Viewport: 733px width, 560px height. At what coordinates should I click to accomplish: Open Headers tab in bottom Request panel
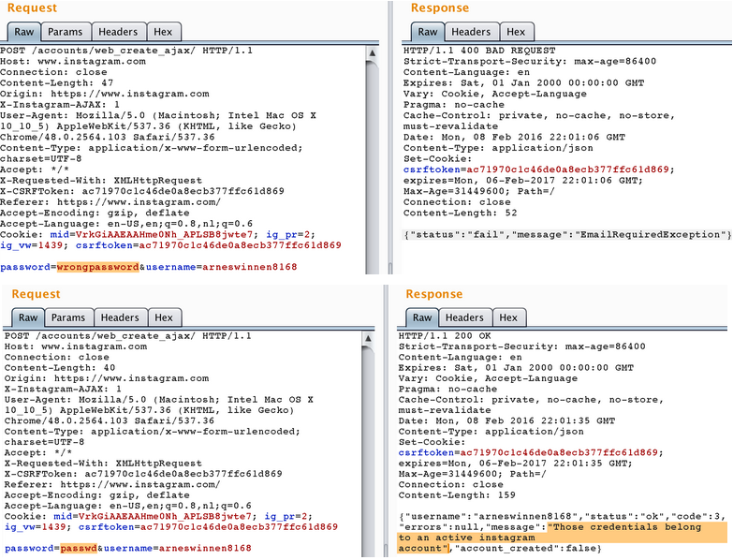(120, 317)
